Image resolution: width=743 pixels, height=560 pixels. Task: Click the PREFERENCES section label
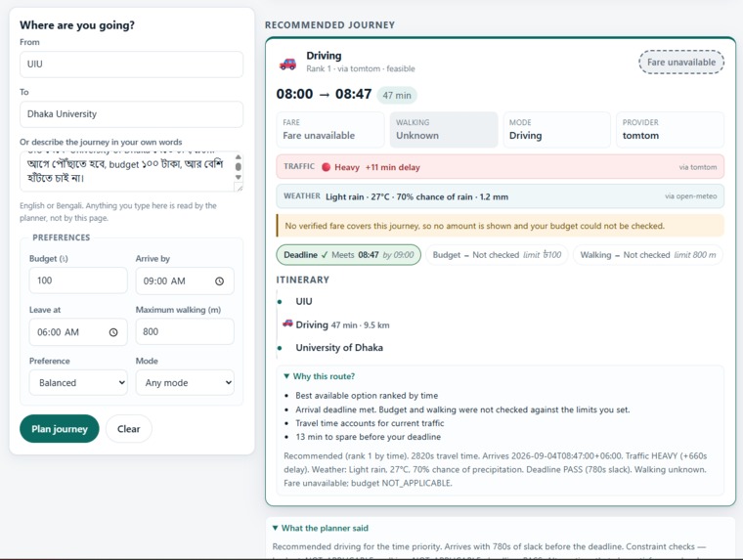click(62, 237)
